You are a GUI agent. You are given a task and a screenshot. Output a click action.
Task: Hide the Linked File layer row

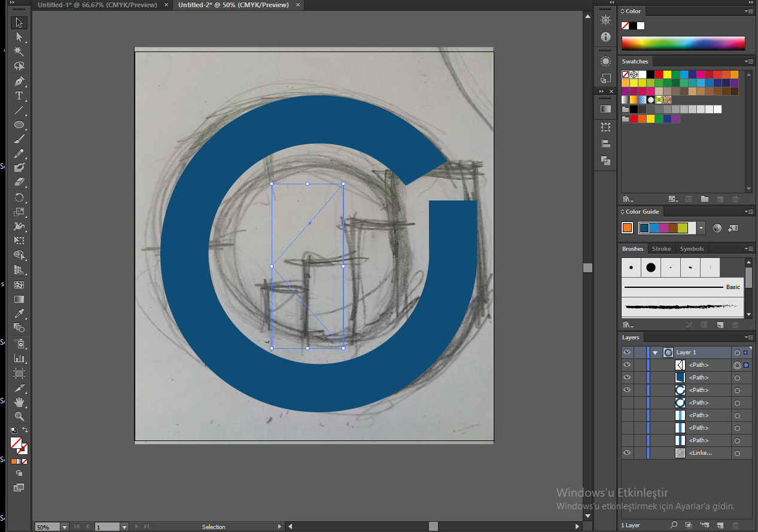(x=627, y=453)
